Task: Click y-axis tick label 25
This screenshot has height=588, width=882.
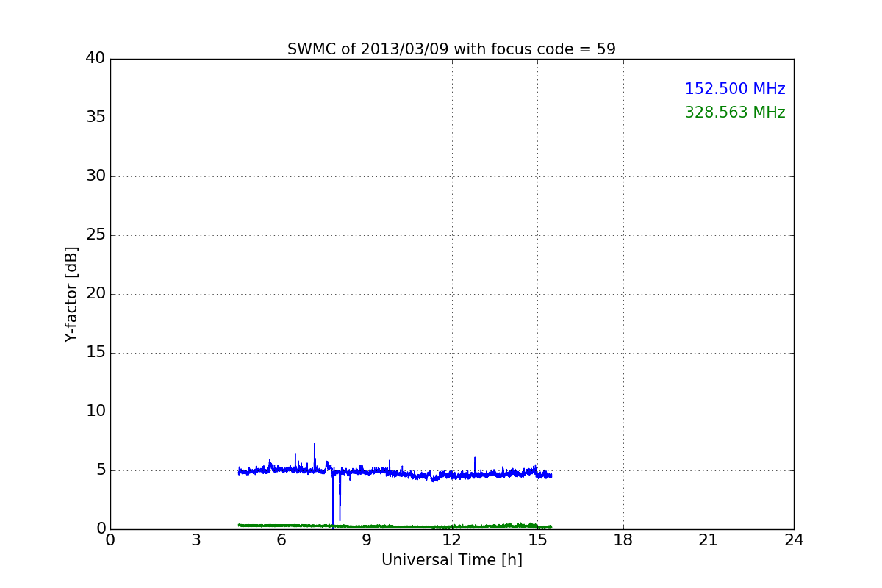Action: click(x=96, y=235)
